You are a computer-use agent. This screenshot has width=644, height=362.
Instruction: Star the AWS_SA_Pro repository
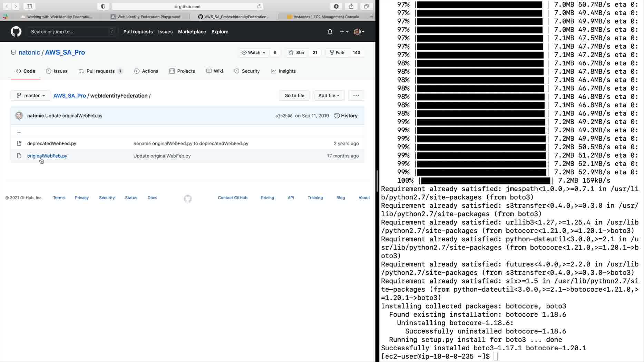click(x=297, y=52)
